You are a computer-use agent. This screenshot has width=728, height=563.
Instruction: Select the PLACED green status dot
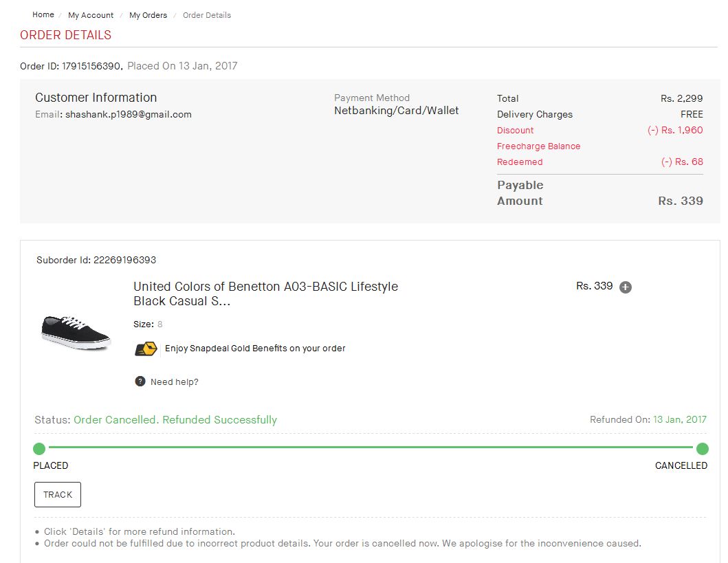pos(39,449)
